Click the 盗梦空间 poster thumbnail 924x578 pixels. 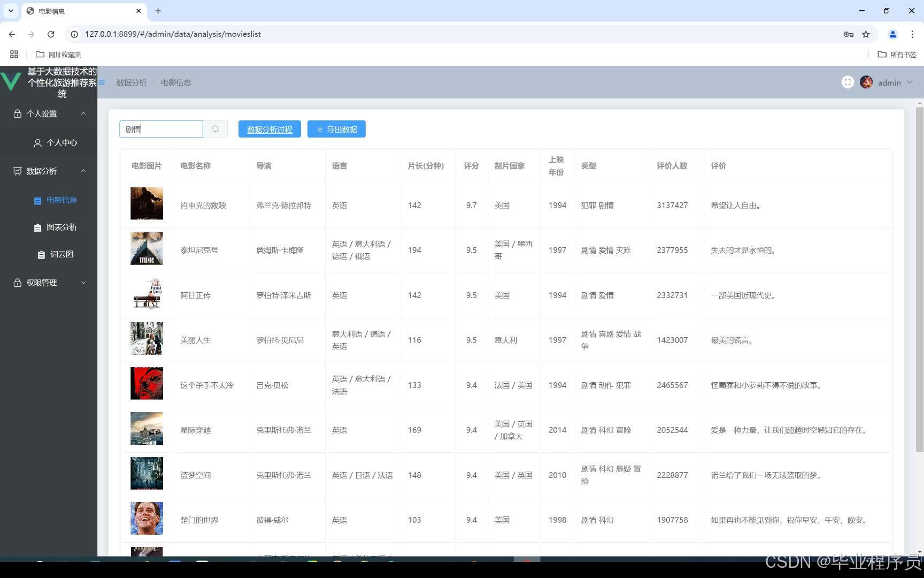pos(147,473)
